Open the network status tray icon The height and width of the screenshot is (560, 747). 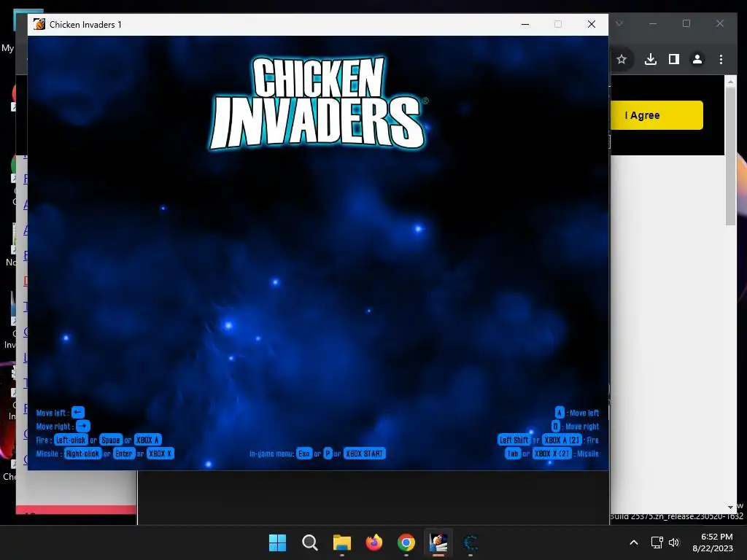(657, 542)
